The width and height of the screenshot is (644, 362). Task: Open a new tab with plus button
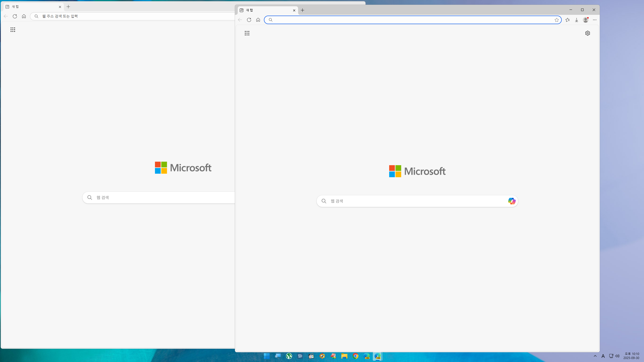[303, 10]
